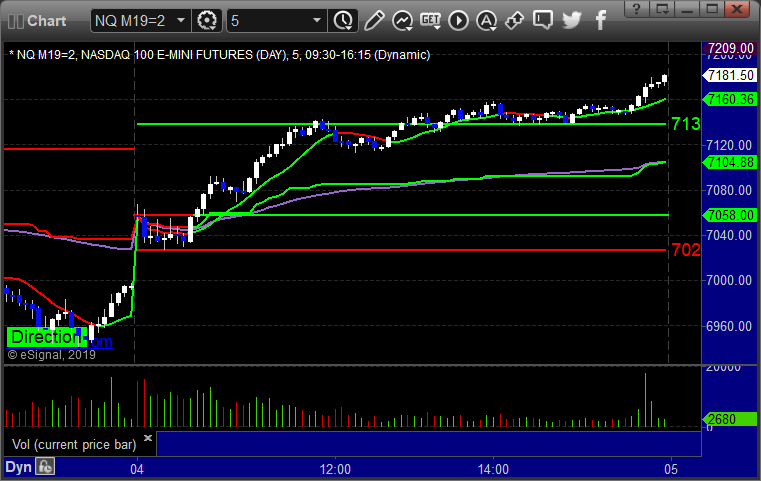Viewport: 761px width, 481px height.
Task: Click the Chart window grip icon
Action: click(16, 21)
